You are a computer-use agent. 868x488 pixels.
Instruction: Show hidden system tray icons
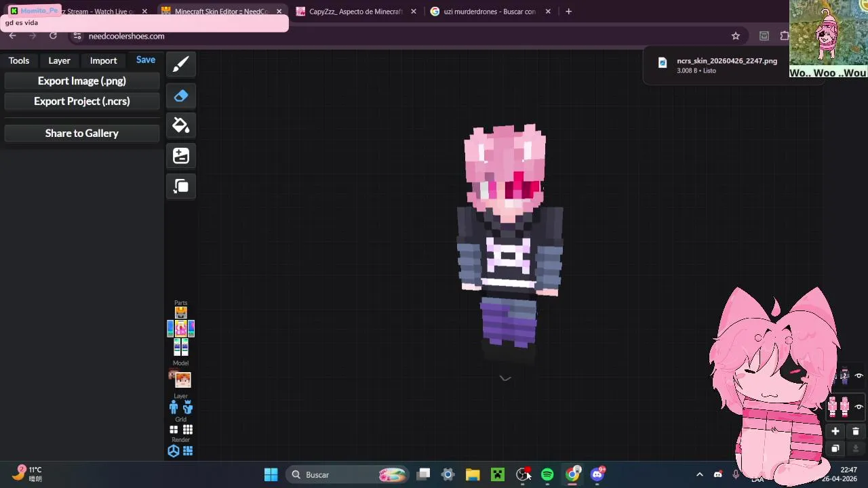click(x=700, y=474)
